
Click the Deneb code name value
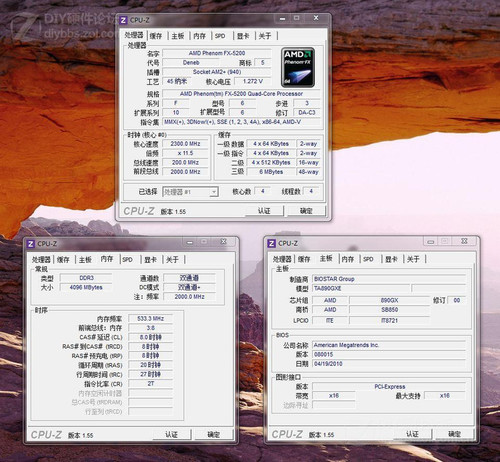pyautogui.click(x=191, y=63)
